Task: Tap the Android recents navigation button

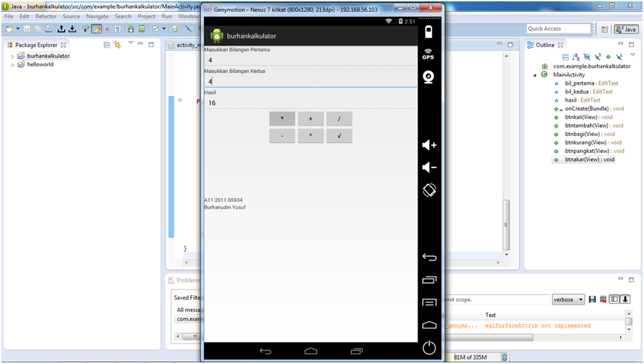Action: [357, 351]
